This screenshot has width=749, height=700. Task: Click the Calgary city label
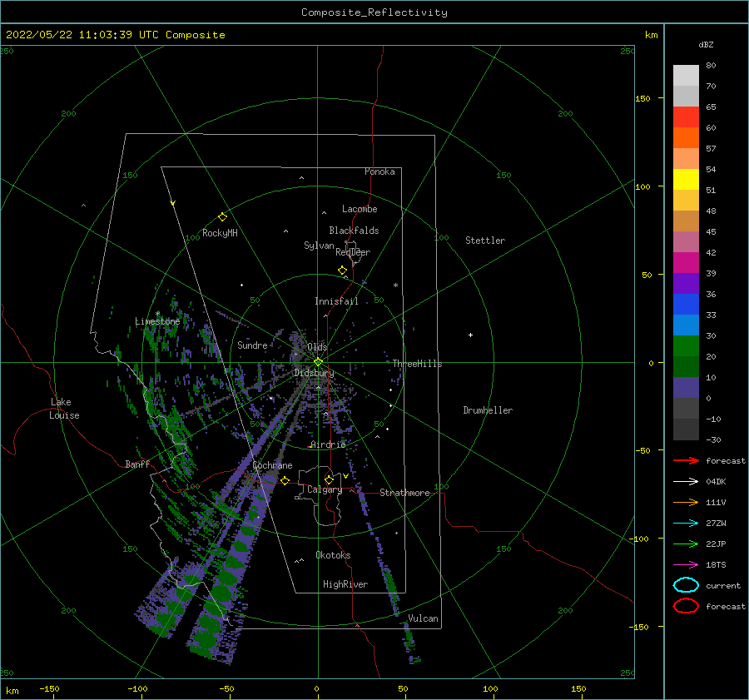coord(325,489)
